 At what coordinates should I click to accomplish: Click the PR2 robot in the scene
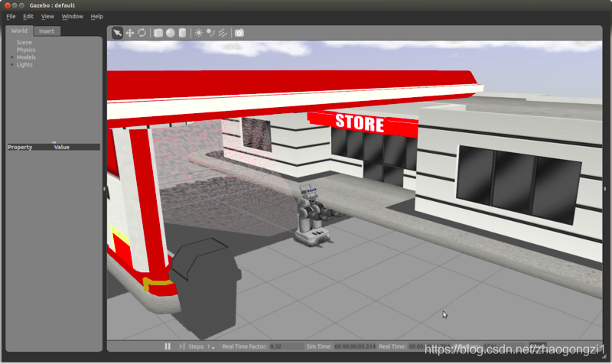point(311,216)
